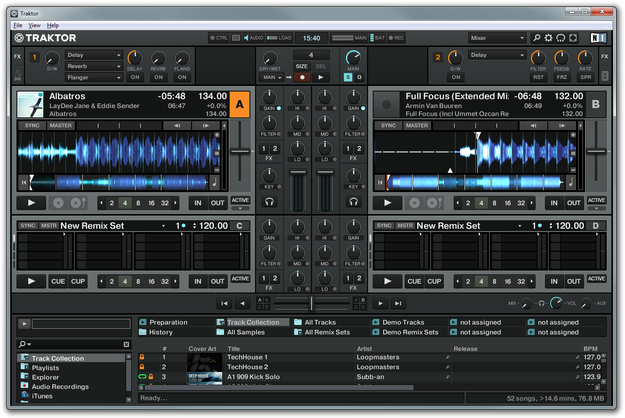Screen dimensions: 625x418
Task: Click the Deck A cue button icon
Action: 58,203
